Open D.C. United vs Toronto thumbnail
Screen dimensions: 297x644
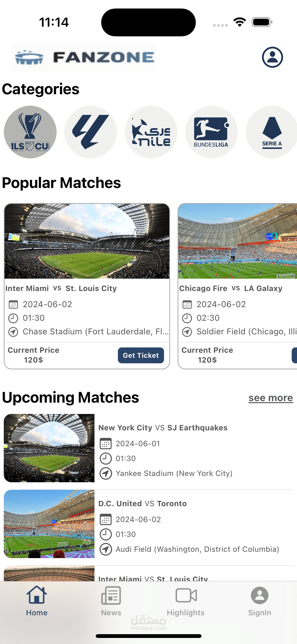coord(49,524)
